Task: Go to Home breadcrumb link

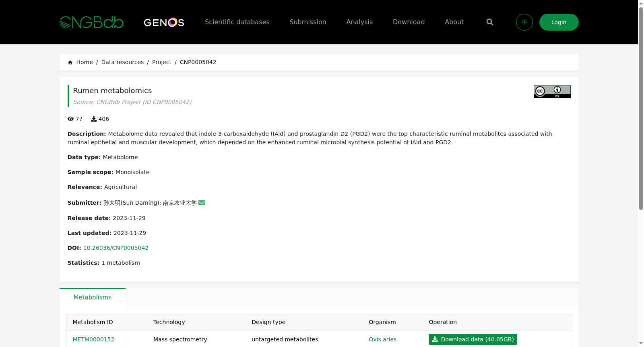Action: coord(85,62)
